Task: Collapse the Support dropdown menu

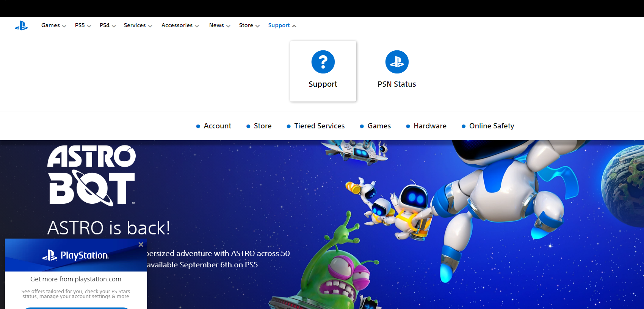Action: point(282,25)
